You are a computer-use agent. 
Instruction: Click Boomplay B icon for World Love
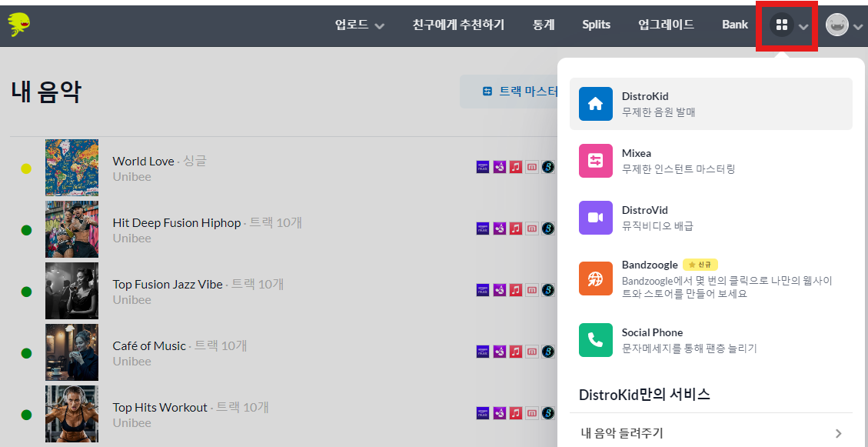coord(548,167)
